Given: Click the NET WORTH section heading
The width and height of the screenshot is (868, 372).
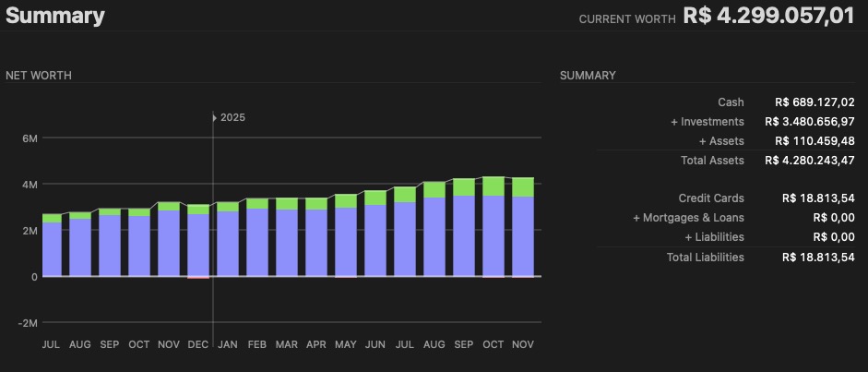Looking at the screenshot, I should click(39, 75).
